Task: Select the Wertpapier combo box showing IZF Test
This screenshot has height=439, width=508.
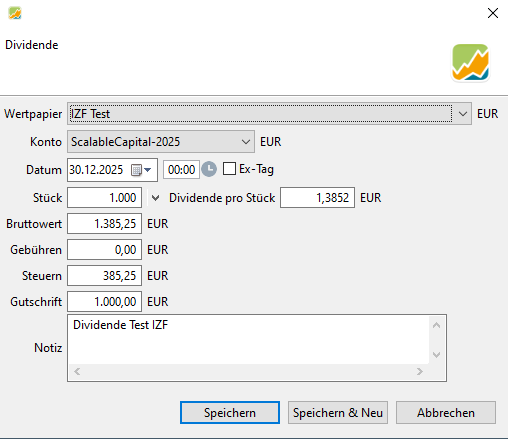Action: 269,114
